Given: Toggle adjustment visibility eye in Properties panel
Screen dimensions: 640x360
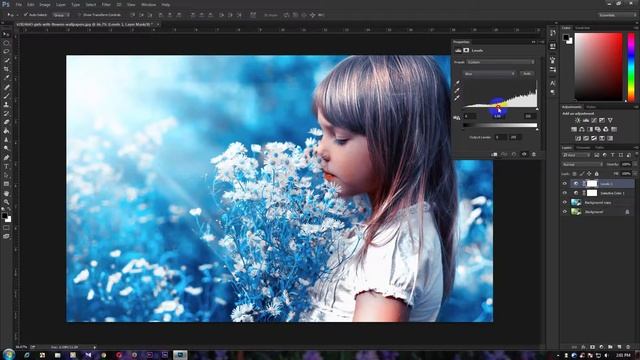Looking at the screenshot, I should [x=524, y=154].
